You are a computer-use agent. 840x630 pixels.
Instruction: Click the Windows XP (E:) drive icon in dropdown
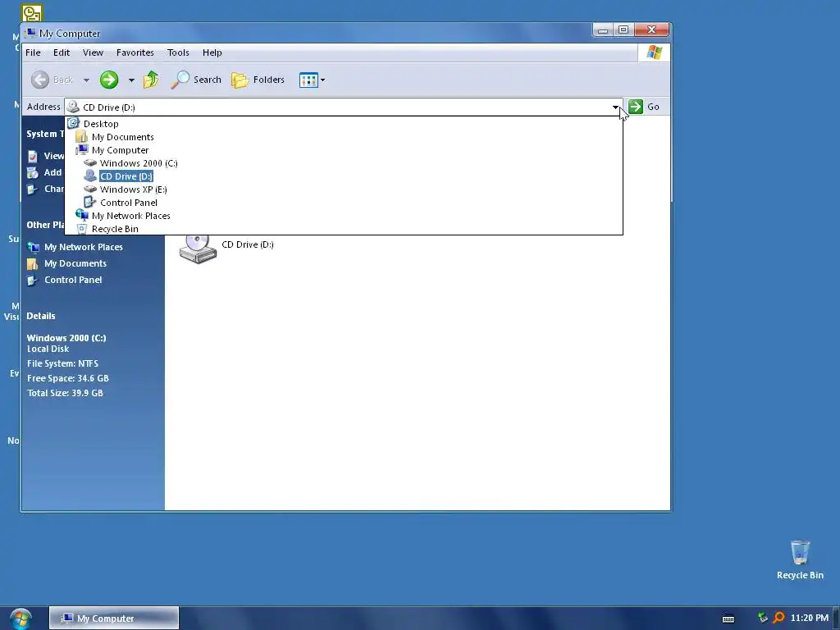point(90,189)
